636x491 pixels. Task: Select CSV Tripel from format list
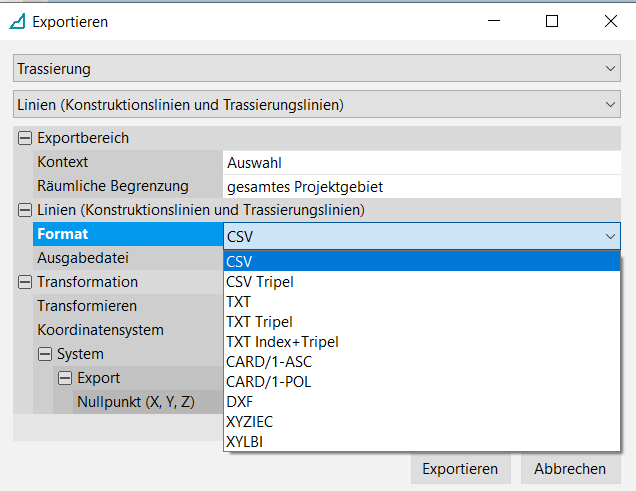pos(260,282)
